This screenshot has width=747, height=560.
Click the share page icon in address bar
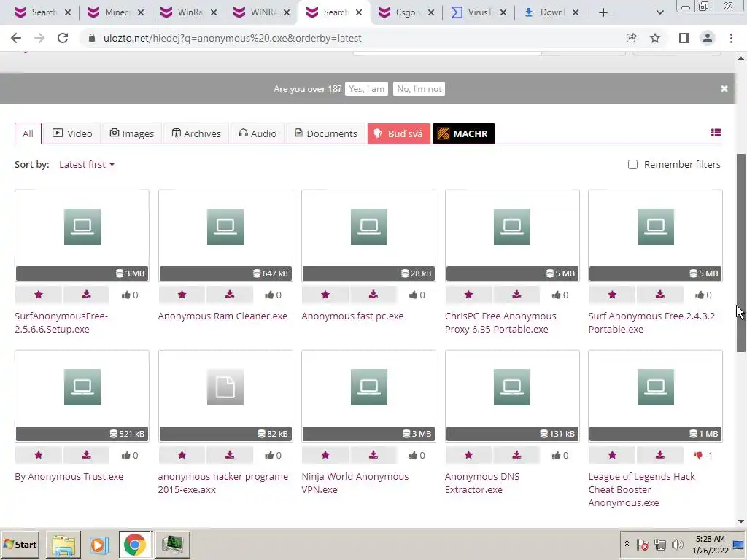[631, 38]
